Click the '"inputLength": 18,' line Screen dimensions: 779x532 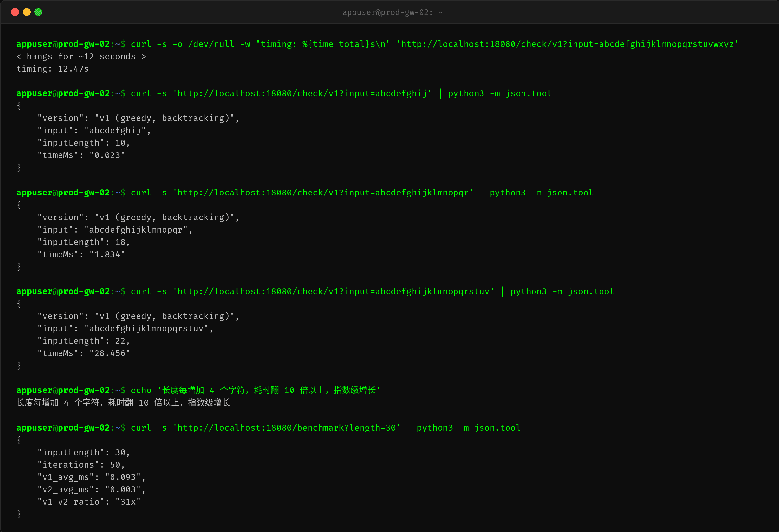point(84,242)
